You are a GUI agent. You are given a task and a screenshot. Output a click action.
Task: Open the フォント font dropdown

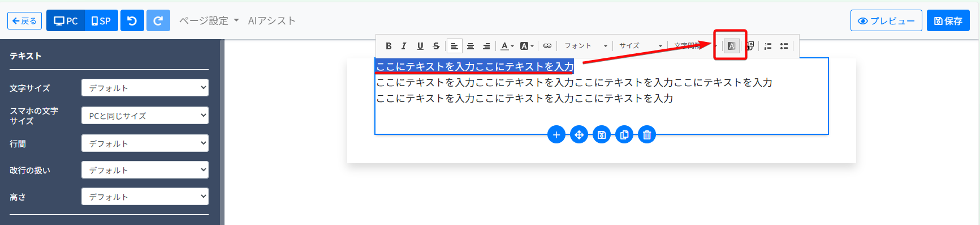click(586, 46)
